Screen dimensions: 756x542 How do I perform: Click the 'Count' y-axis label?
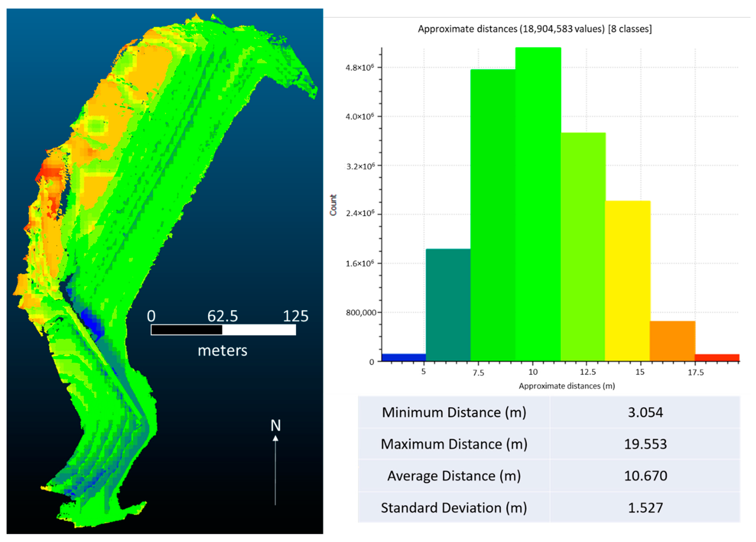[x=333, y=205]
